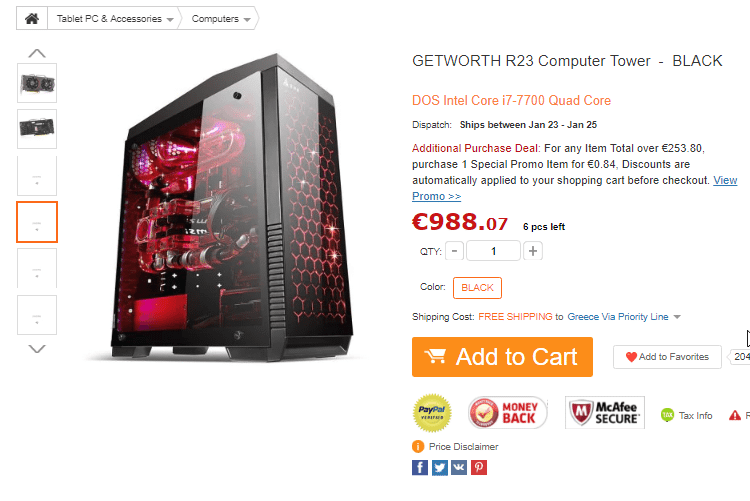Expand the Computers breadcrumb dropdown
The width and height of the screenshot is (750, 501).
tap(221, 19)
